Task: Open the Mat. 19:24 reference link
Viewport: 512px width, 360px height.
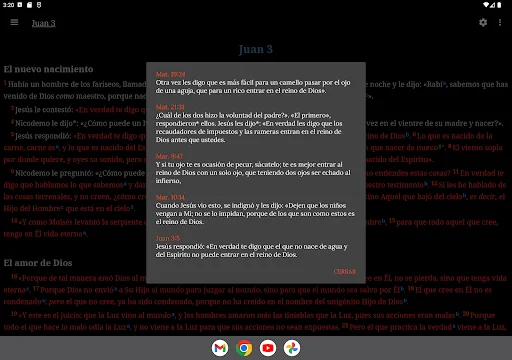Action: pyautogui.click(x=170, y=74)
